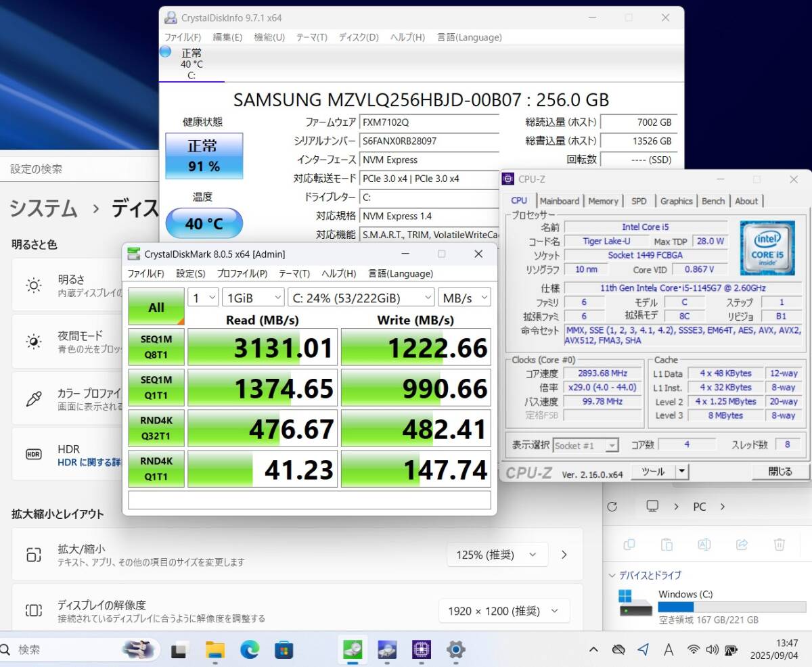Screen dimensions: 812x667
Task: Open the 1GiB test size dropdown
Action: [254, 298]
